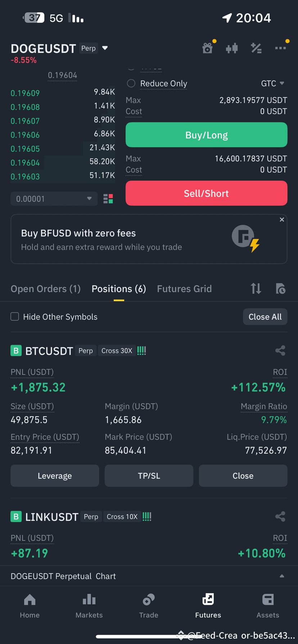Tap the positions sort arrows icon

(256, 289)
